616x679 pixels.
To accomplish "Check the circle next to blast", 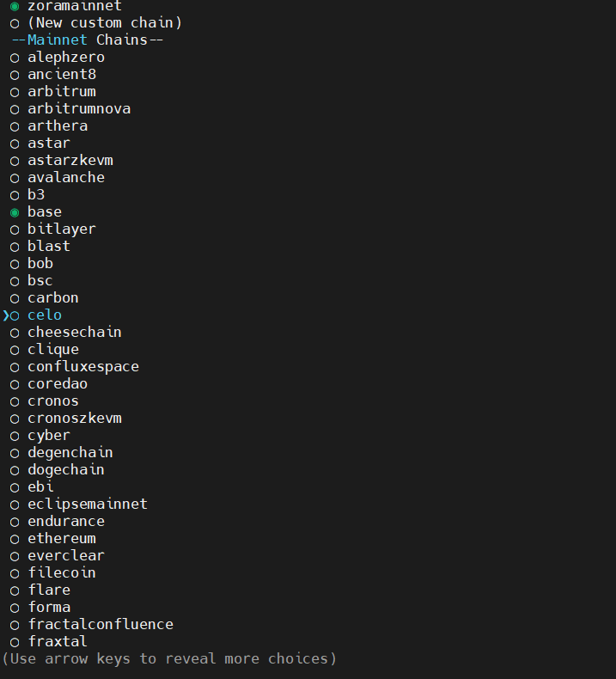I will (x=15, y=247).
